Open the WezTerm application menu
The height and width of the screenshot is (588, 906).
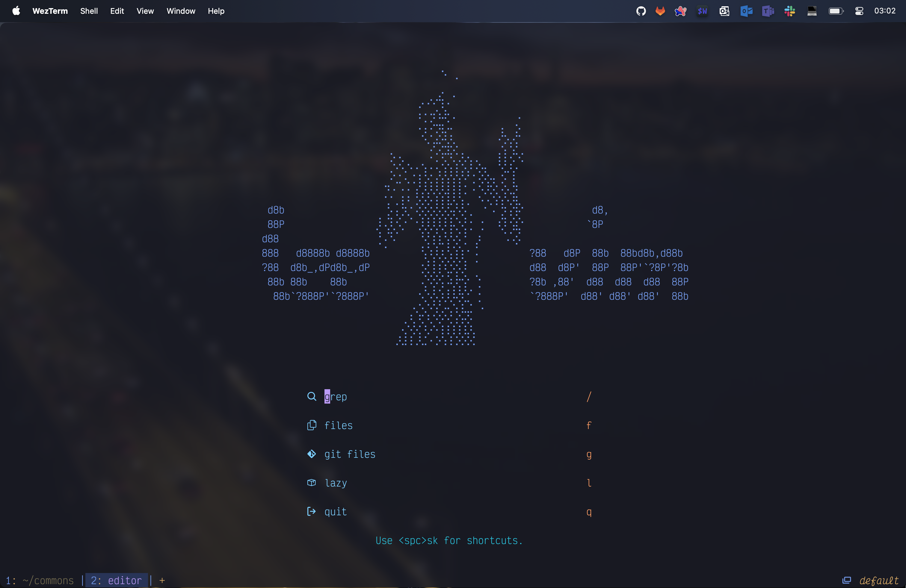(x=50, y=11)
